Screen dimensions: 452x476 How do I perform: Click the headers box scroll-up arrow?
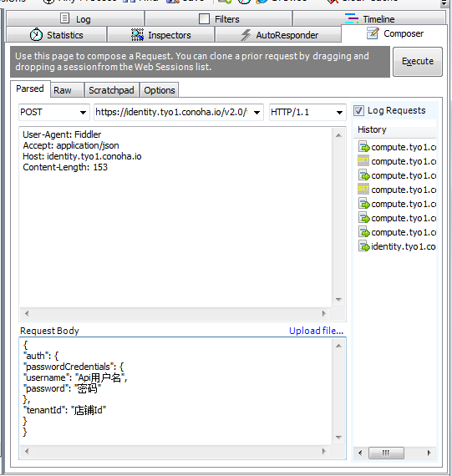[x=338, y=135]
